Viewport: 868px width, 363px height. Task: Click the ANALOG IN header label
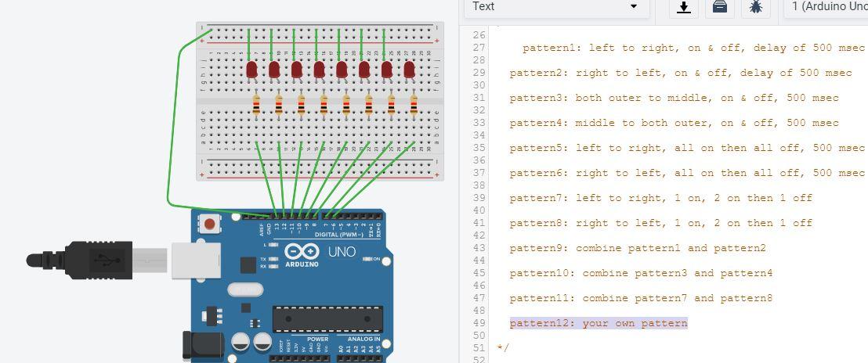(x=363, y=339)
